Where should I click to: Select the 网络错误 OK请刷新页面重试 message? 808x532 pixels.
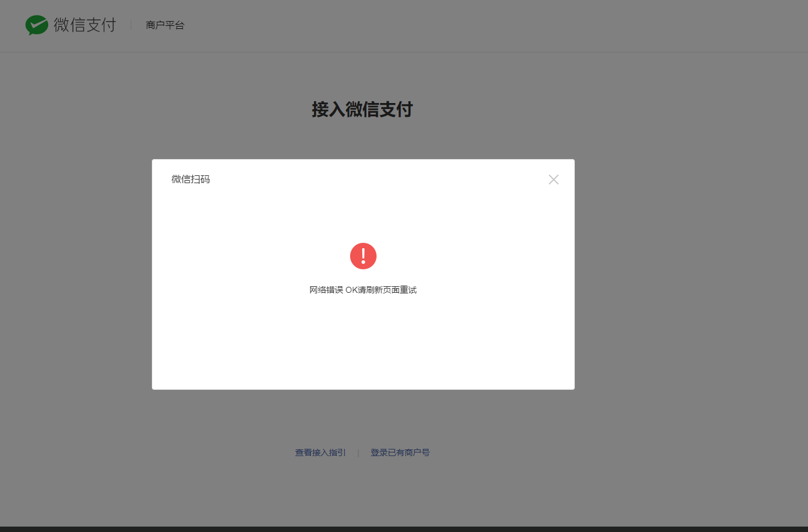tap(363, 290)
